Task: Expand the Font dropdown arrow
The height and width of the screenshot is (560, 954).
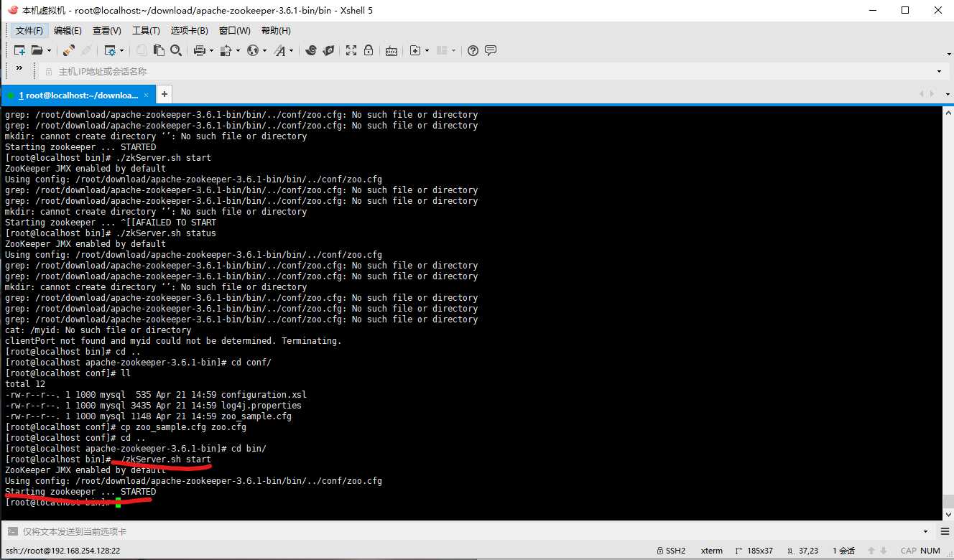Action: 292,50
